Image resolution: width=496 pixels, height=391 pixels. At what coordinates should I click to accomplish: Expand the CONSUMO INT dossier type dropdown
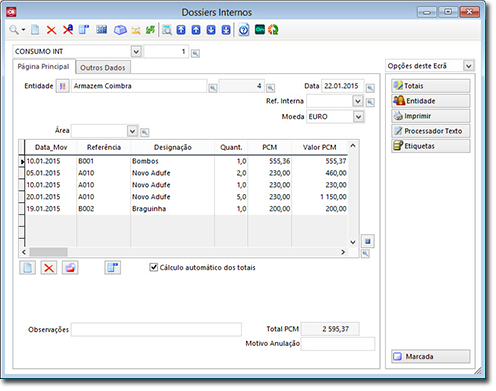(136, 52)
